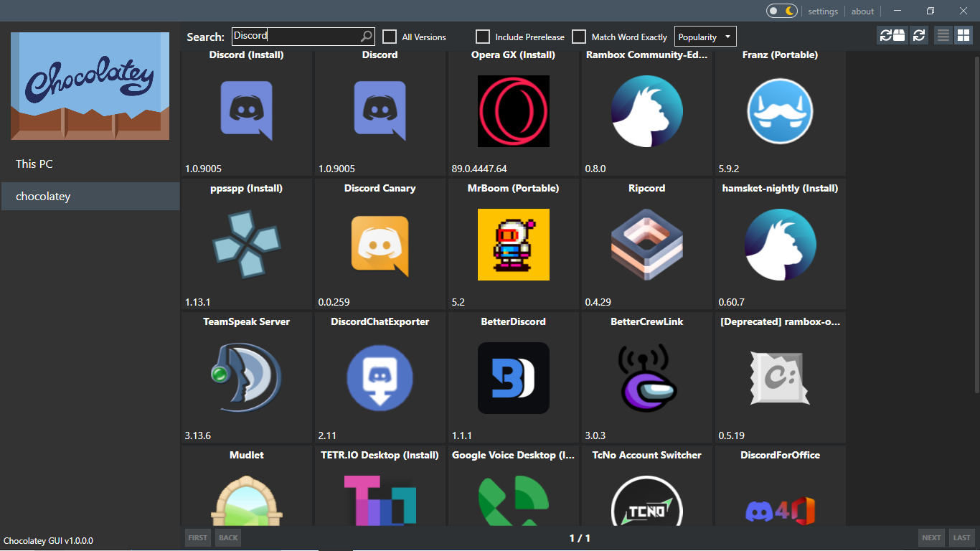
Task: Open the TETR.IO Desktop (Install) icon
Action: pos(380,499)
